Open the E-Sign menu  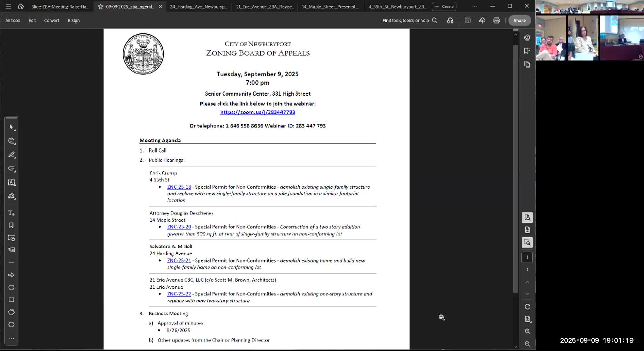pos(74,20)
